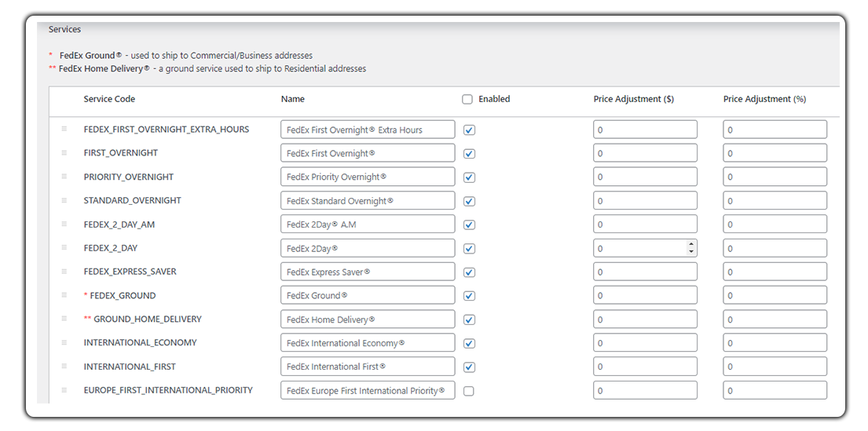The image size is (868, 431).
Task: Uncheck the INTERNATIONAL_ECONOMY enabled checkbox
Action: [470, 344]
